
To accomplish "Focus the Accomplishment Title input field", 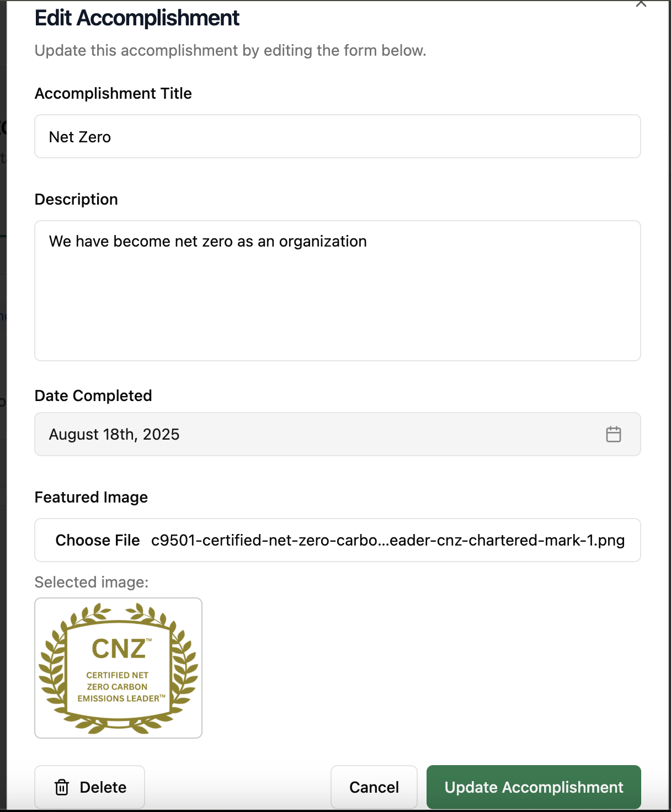I will point(337,137).
